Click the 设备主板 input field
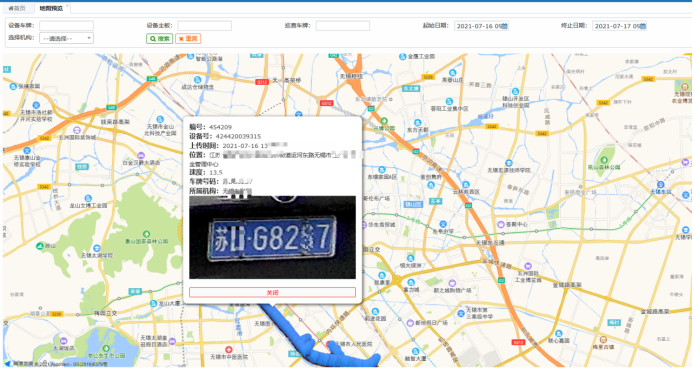The image size is (694, 369). [204, 26]
